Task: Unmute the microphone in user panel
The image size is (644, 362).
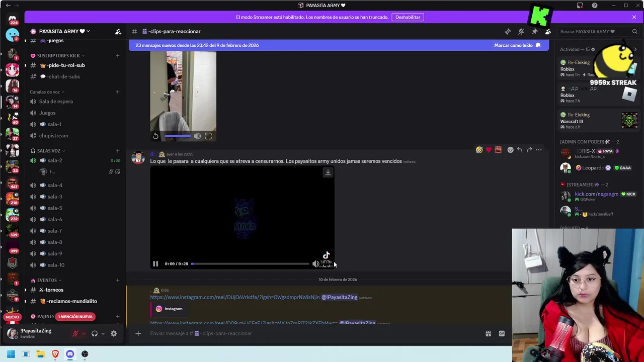Action: [x=75, y=333]
